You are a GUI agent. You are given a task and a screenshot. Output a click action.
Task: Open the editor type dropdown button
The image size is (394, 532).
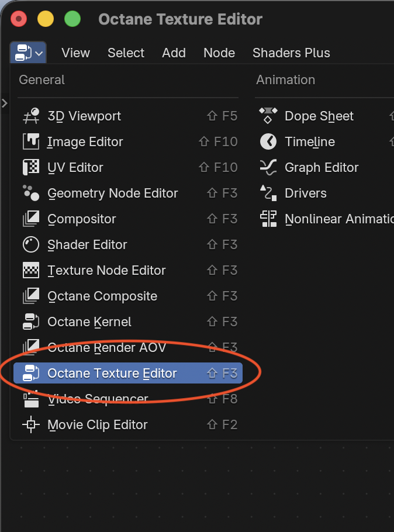coord(28,53)
